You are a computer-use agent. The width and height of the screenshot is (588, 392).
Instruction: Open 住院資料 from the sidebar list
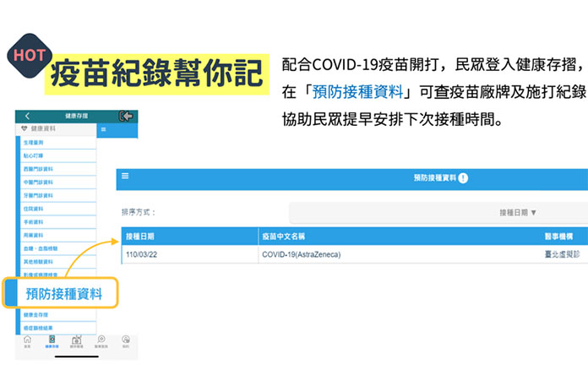pos(34,209)
